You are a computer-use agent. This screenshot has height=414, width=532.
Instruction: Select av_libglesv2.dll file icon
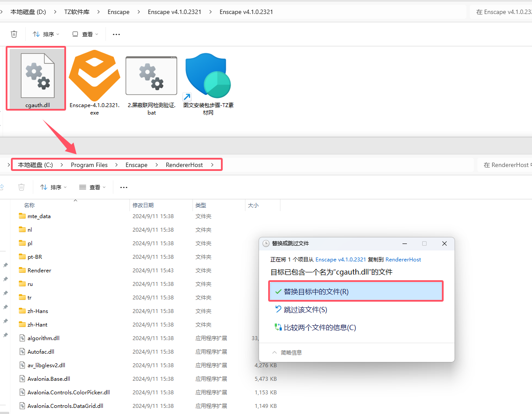[23, 365]
